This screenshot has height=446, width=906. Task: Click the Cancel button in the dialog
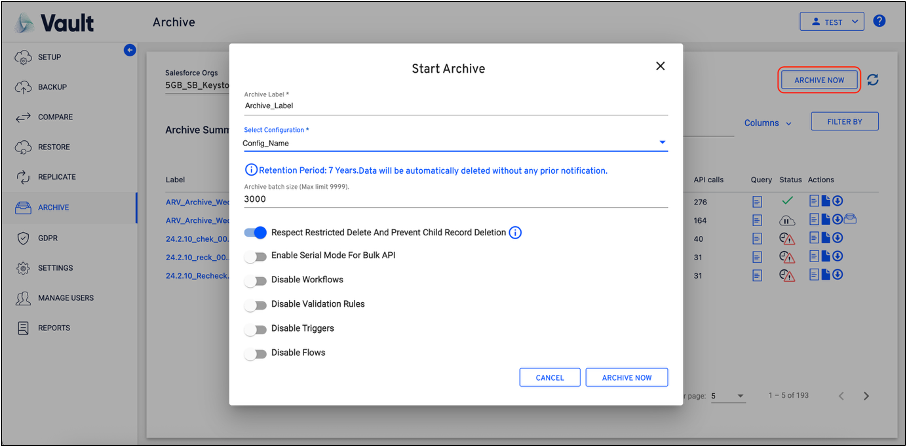549,377
